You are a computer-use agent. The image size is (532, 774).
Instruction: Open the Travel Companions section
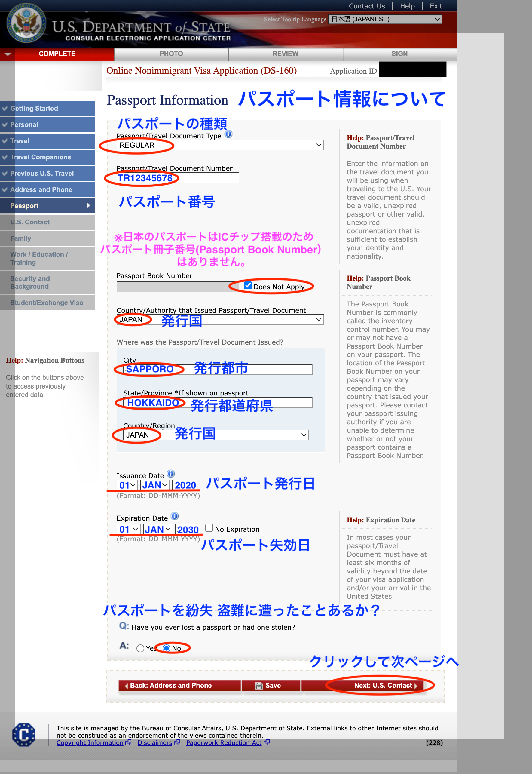[x=47, y=157]
